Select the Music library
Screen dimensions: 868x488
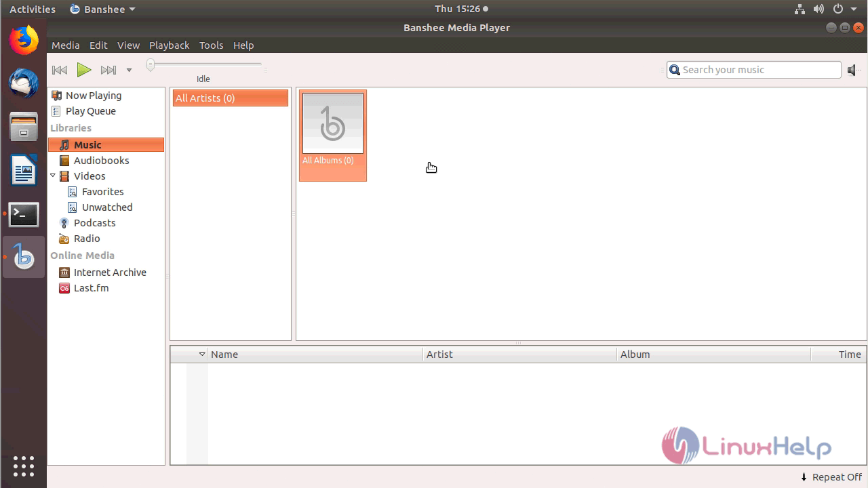pyautogui.click(x=106, y=145)
